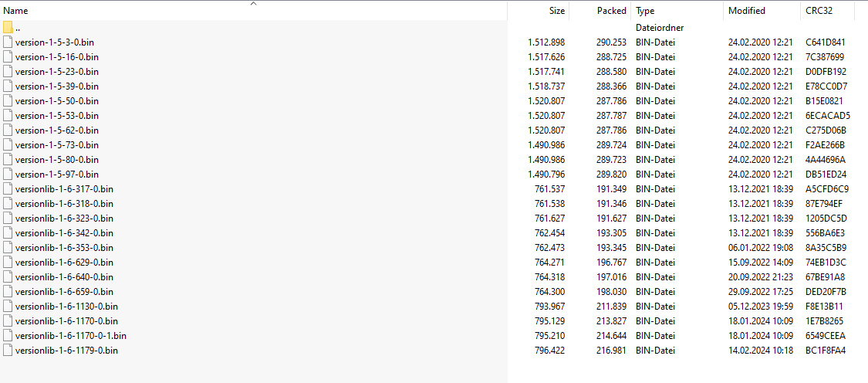Click the Dateiordner type entry
Screen dimensions: 868x383
coord(660,27)
